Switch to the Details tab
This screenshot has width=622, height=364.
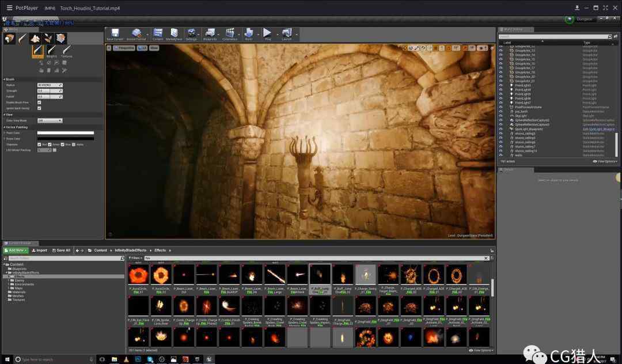[x=515, y=170]
